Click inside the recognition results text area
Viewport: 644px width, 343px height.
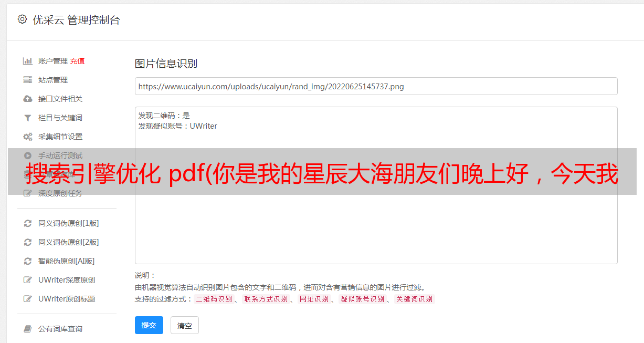click(376, 185)
